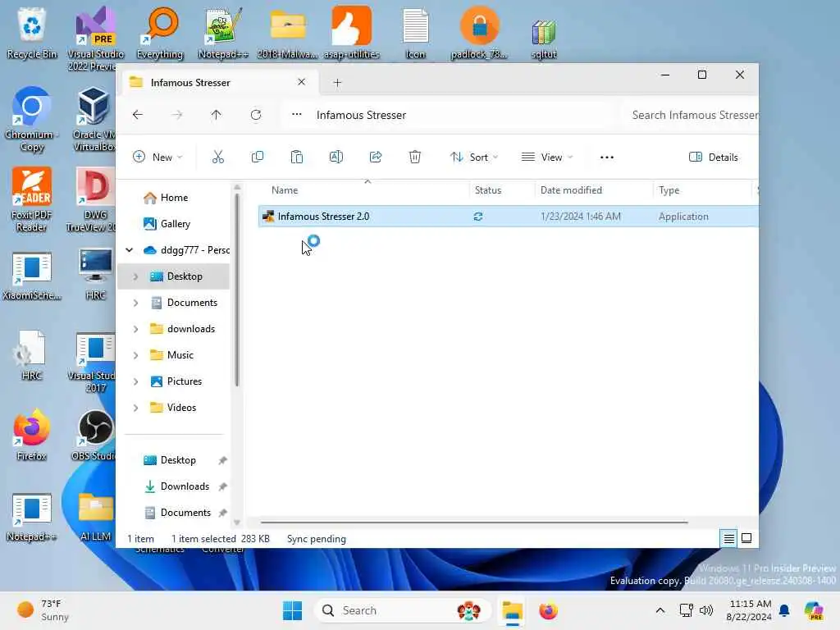Expand the Videos node in navigation tree
Viewport: 840px width, 630px height.
[135, 408]
